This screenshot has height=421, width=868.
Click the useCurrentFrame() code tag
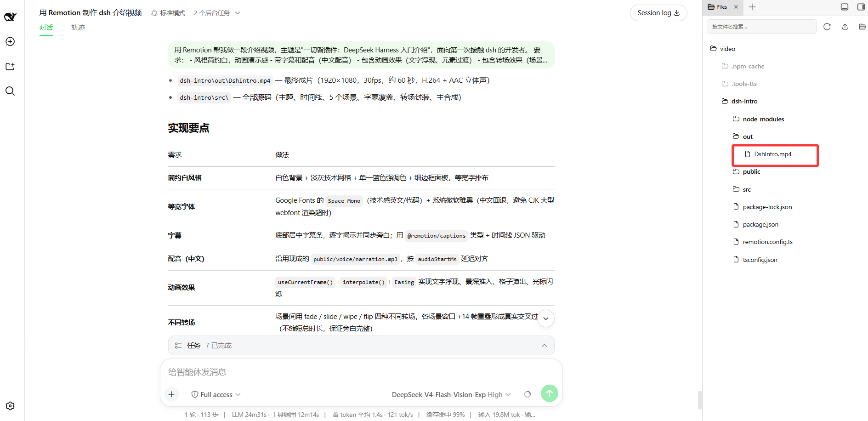tap(305, 282)
